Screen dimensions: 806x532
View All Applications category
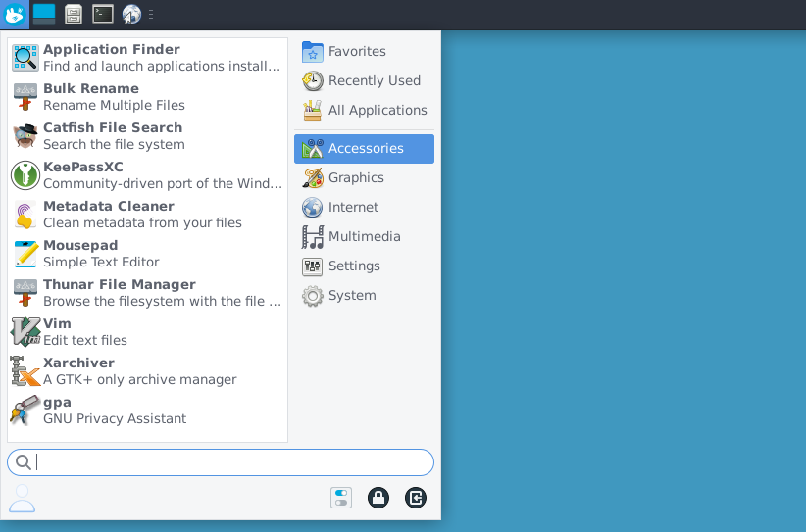364,111
